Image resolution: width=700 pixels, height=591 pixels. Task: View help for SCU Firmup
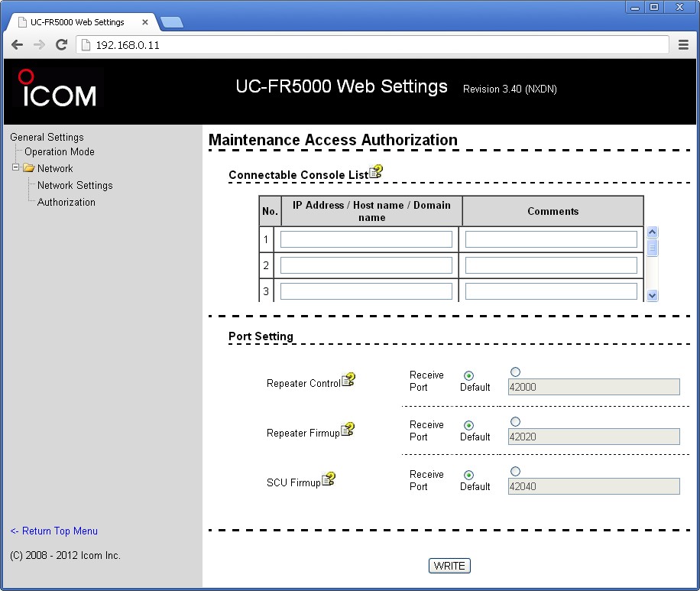point(329,479)
